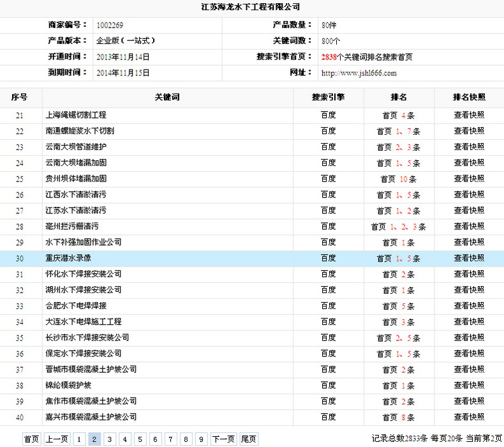Jump to page 7 in pagination
Viewport: 504px width, 447px height.
(x=171, y=439)
